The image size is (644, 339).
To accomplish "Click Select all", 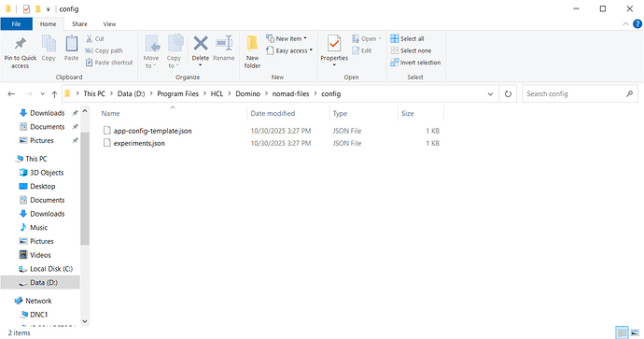I will [x=408, y=38].
